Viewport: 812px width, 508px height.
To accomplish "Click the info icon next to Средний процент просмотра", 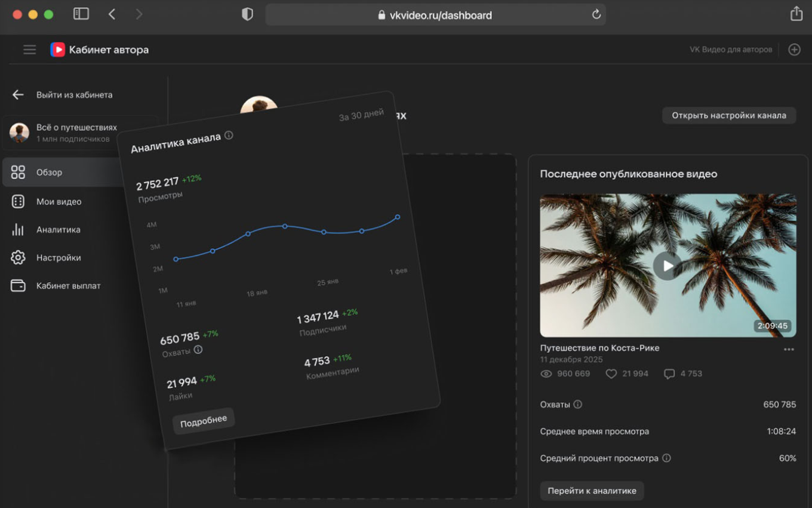I will [666, 458].
